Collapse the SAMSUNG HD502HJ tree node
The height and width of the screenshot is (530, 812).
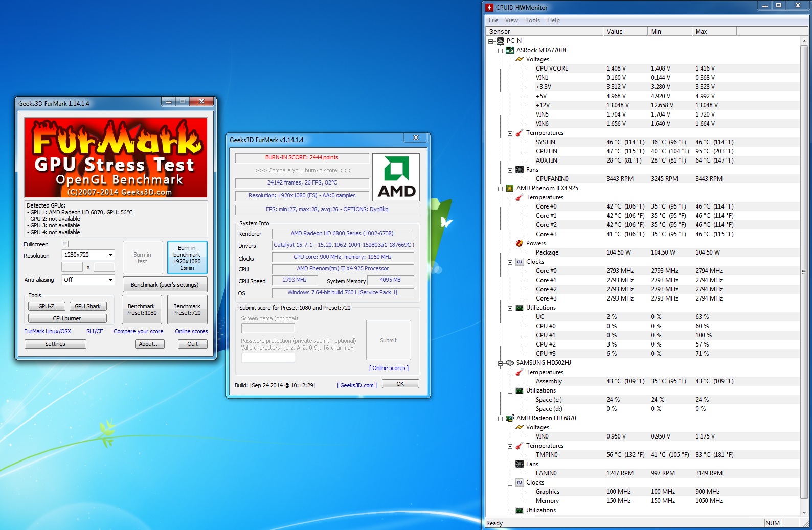(501, 363)
